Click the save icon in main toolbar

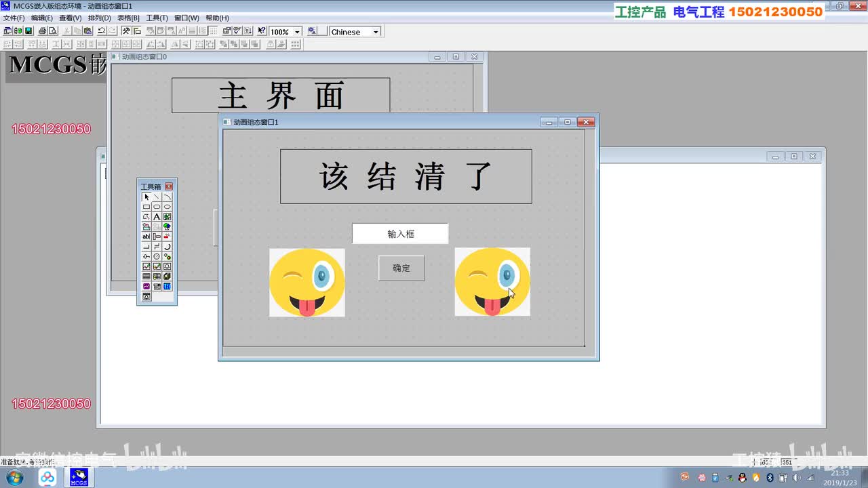point(28,31)
